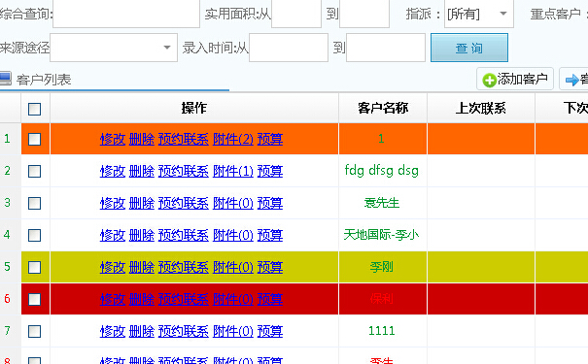Click 预约联系 link in row 4
This screenshot has height=364, width=588.
pos(184,235)
